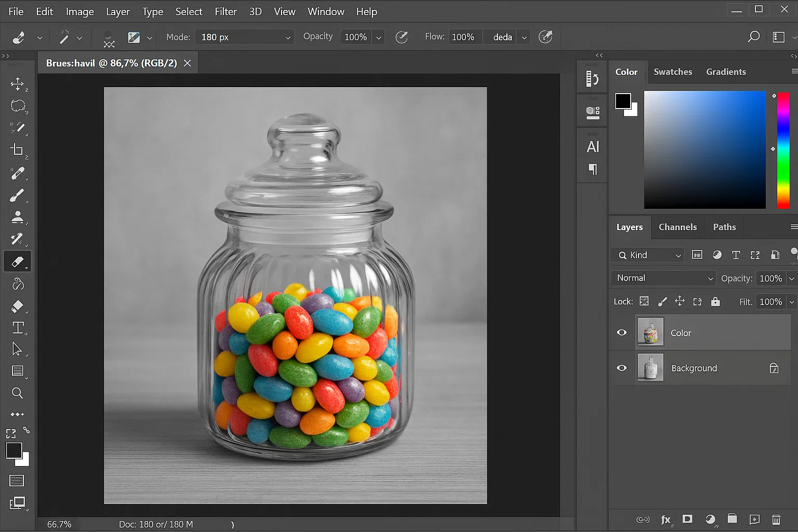This screenshot has width=798, height=532.
Task: Select the Move tool
Action: pyautogui.click(x=18, y=84)
